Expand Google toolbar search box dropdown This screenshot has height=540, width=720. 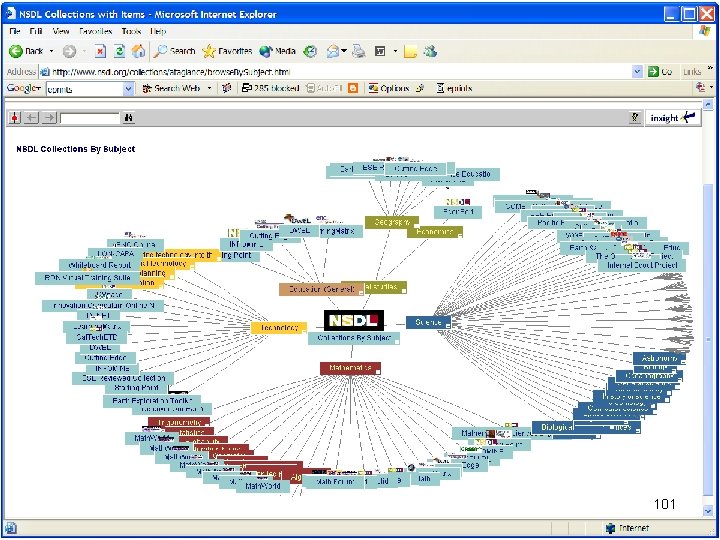[x=129, y=89]
